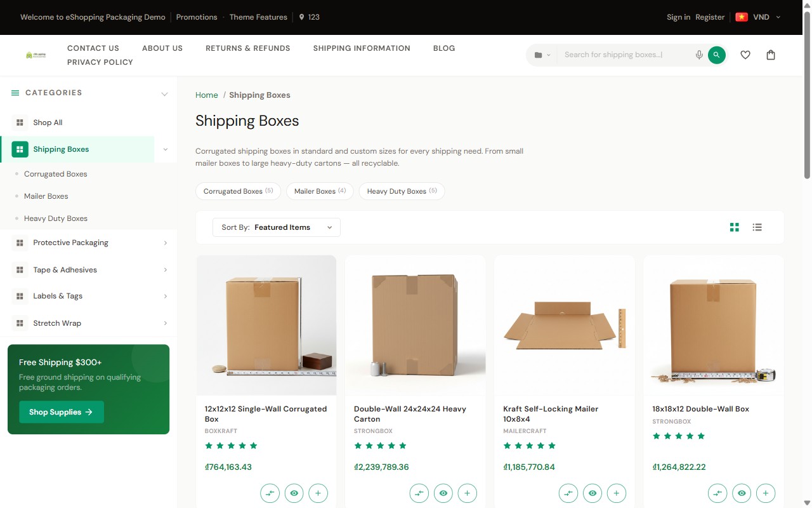This screenshot has height=508, width=812.
Task: Go to the Home breadcrumb link
Action: [x=207, y=95]
